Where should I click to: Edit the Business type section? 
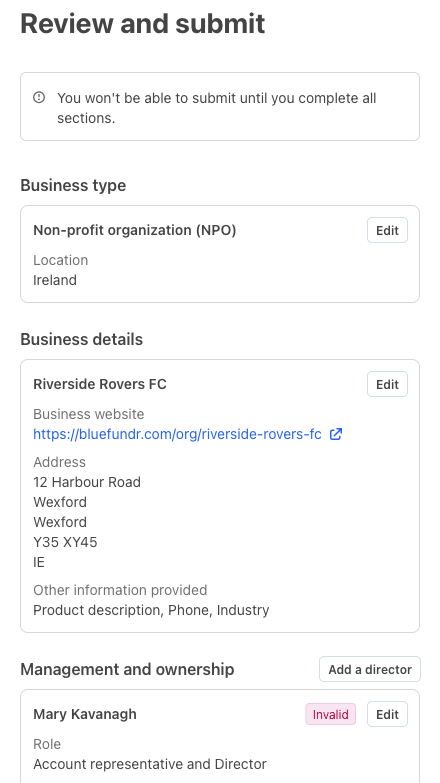[388, 230]
